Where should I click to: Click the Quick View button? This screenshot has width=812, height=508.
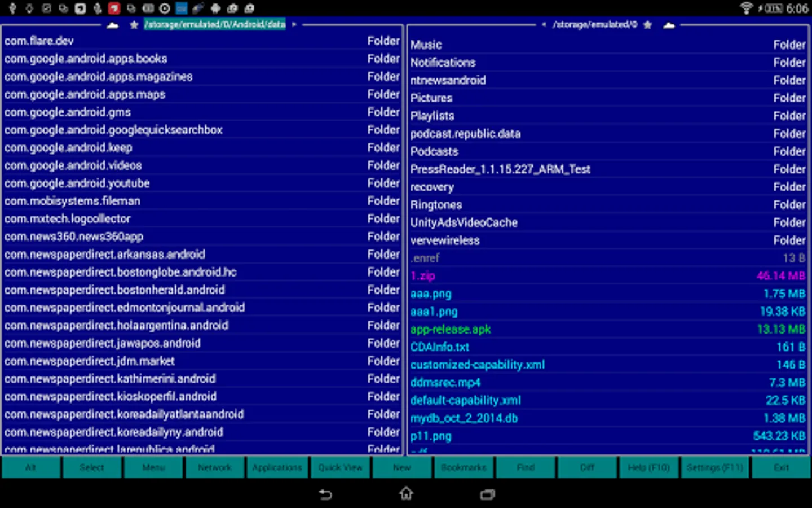[340, 467]
